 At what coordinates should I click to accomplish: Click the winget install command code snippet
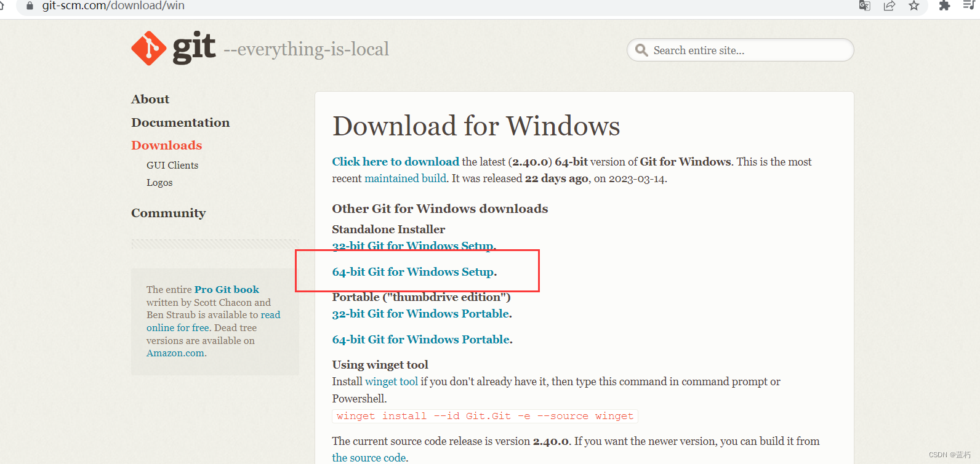[x=485, y=416]
